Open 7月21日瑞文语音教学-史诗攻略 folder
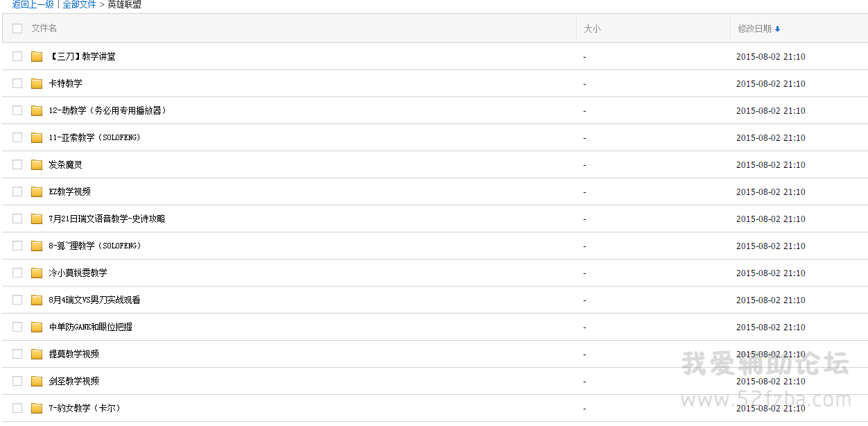Image resolution: width=868 pixels, height=426 pixels. (107, 219)
